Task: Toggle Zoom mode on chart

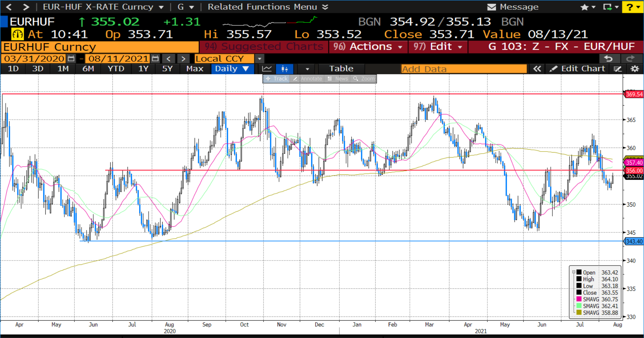Action: [x=364, y=79]
